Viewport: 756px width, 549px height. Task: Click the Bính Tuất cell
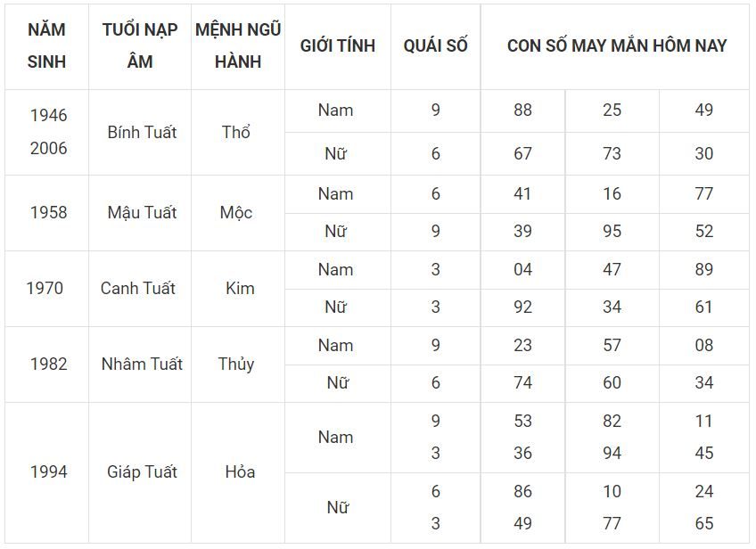[x=142, y=132]
